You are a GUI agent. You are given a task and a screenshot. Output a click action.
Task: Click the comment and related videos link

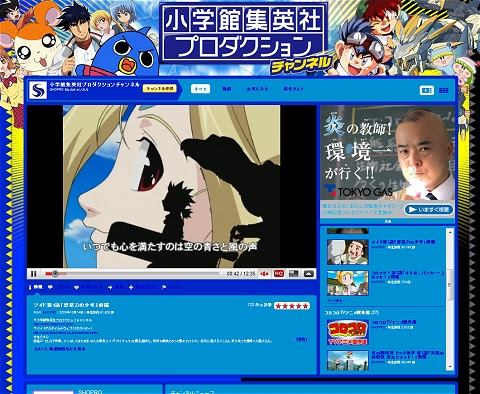(x=59, y=349)
